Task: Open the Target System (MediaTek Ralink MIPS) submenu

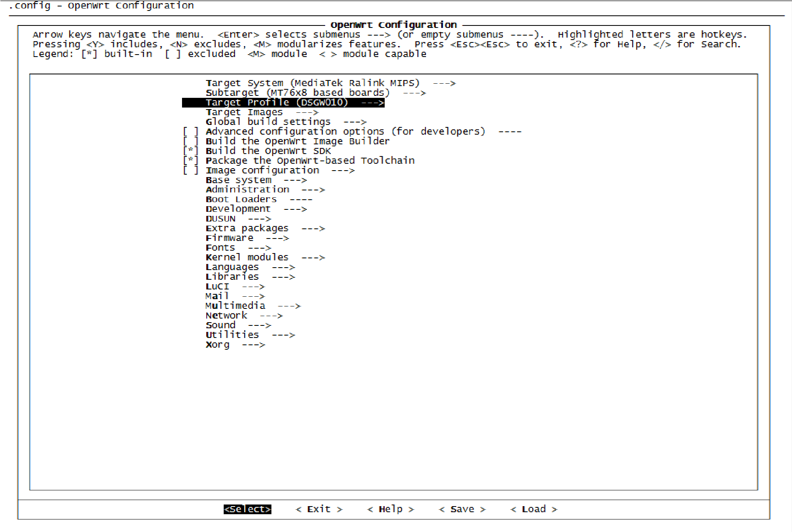Action: 330,83
